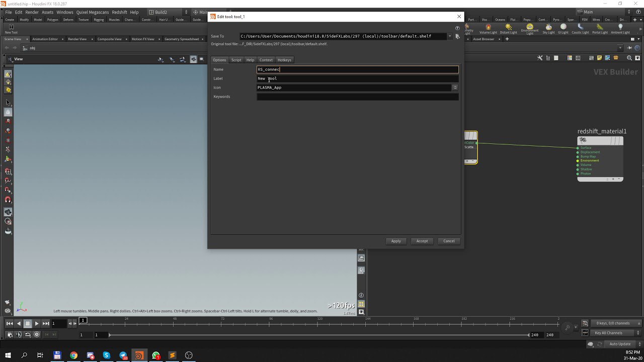Toggle network display options eye icon
The height and width of the screenshot is (362, 644).
(638, 58)
